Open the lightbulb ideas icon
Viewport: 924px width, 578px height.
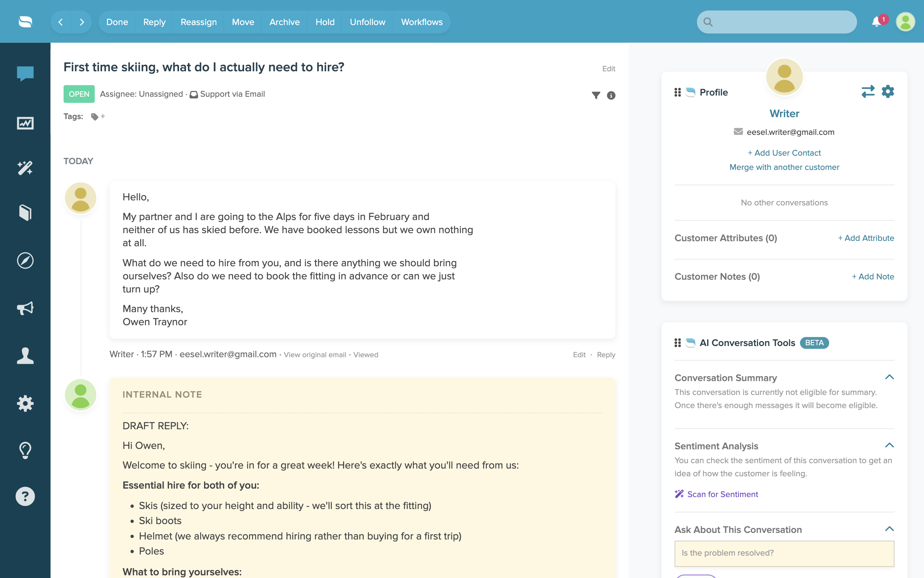(25, 450)
